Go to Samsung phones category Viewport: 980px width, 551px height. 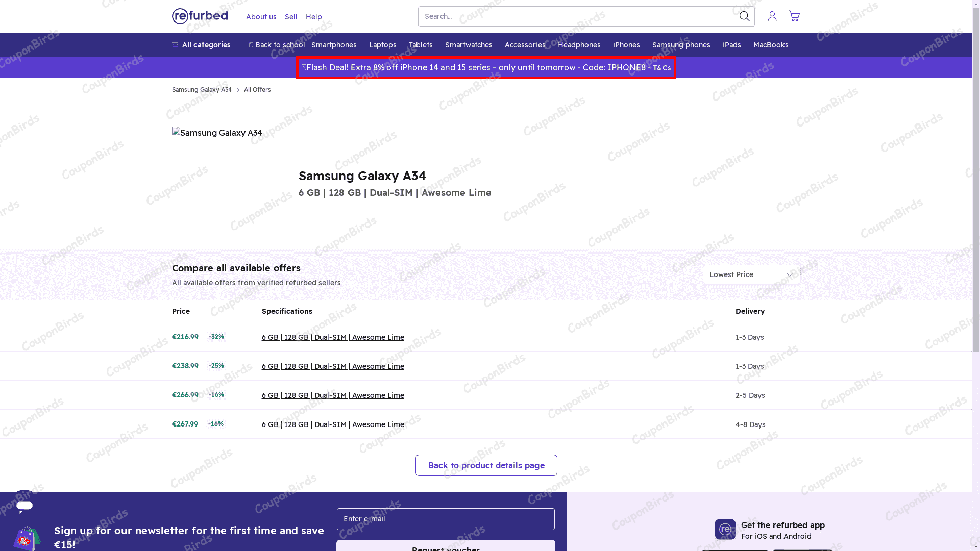tap(681, 45)
